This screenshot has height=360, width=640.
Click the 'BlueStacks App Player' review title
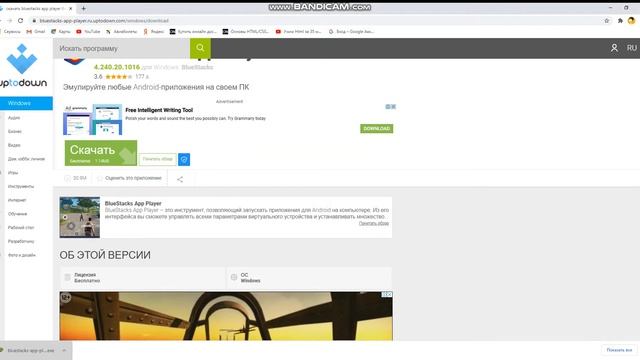coord(133,203)
